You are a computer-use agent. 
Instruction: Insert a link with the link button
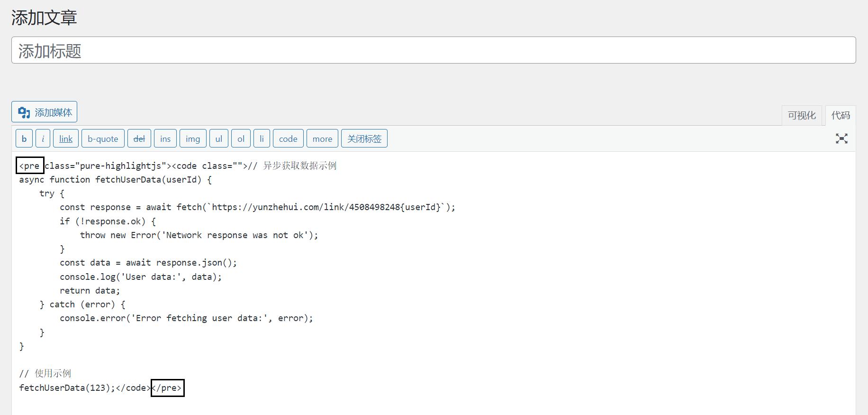pos(66,138)
